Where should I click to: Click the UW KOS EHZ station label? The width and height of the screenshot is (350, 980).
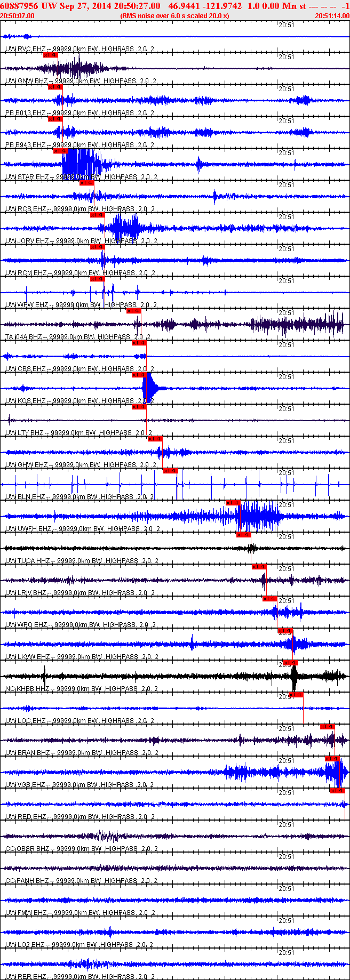pyautogui.click(x=80, y=401)
